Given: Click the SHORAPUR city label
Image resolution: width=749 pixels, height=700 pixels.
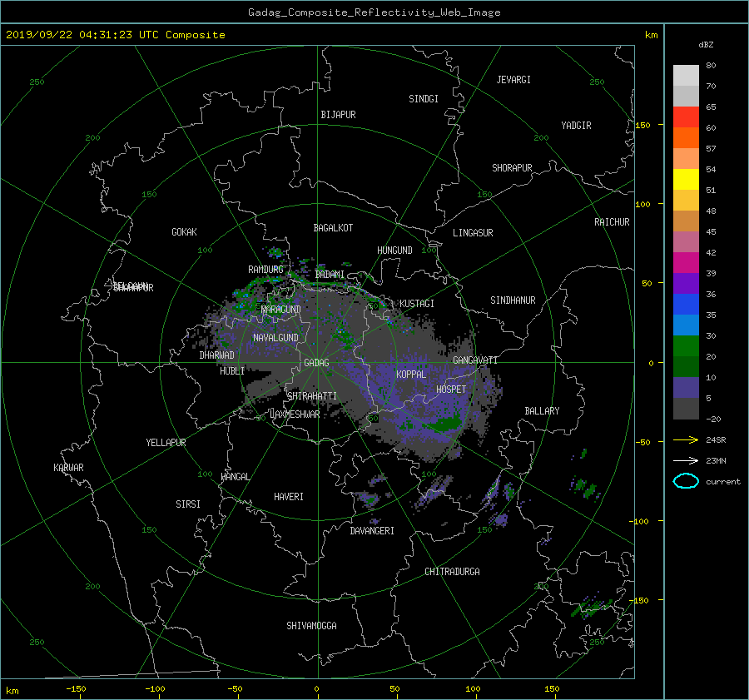Looking at the screenshot, I should [512, 168].
